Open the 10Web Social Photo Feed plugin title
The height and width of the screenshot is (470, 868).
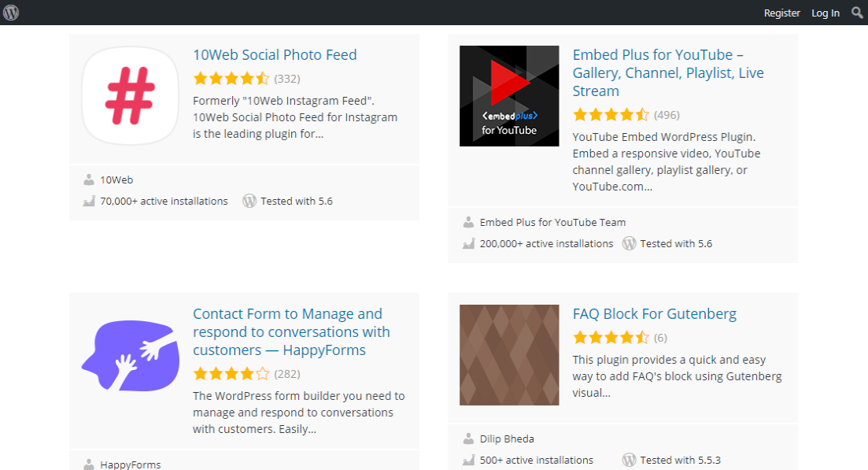[275, 55]
